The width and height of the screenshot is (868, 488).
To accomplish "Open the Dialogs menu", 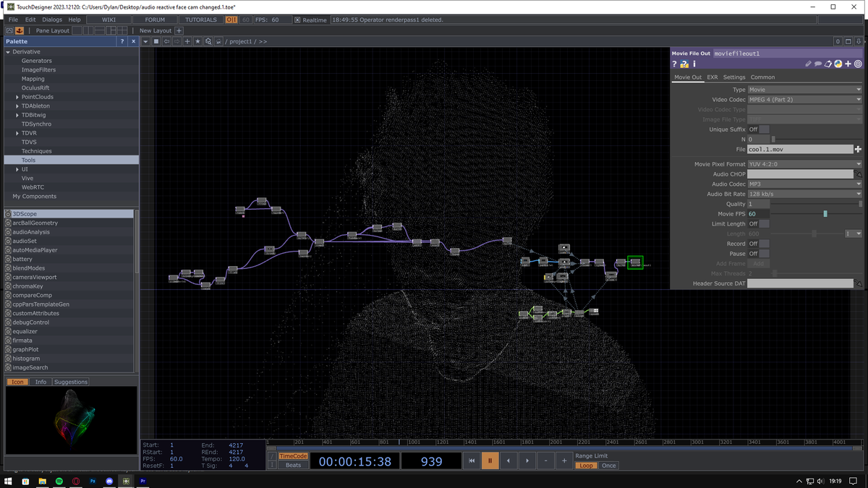I will pos(51,20).
